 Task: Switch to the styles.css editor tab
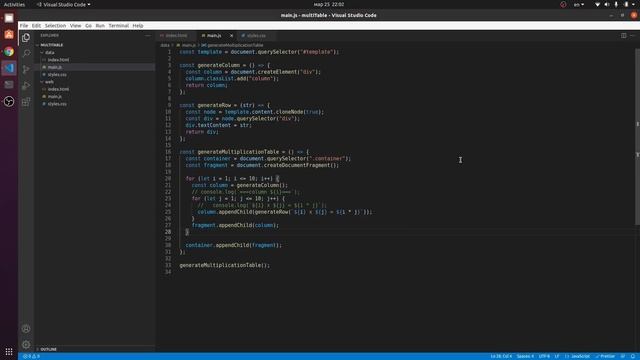(x=256, y=36)
